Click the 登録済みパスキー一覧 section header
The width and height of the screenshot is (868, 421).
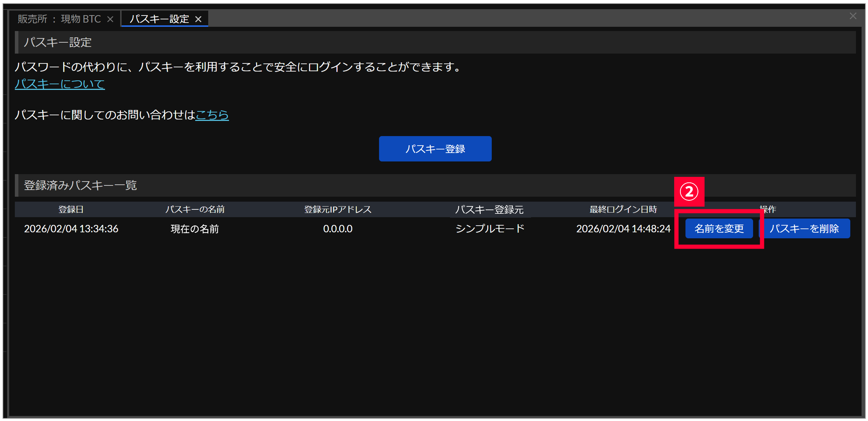click(x=80, y=185)
